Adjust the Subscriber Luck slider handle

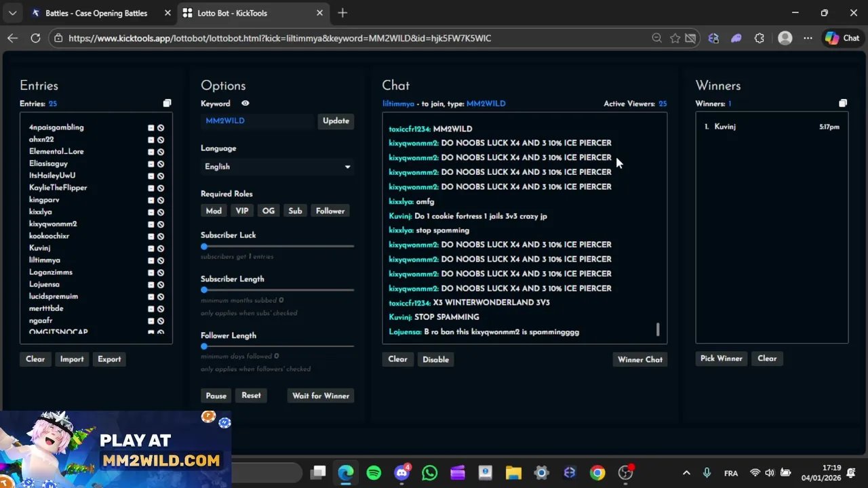pos(204,247)
